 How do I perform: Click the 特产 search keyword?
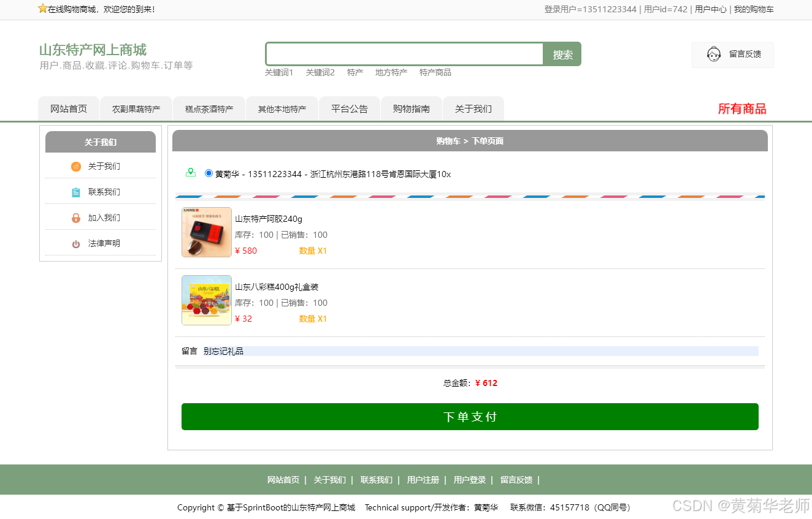coord(355,72)
